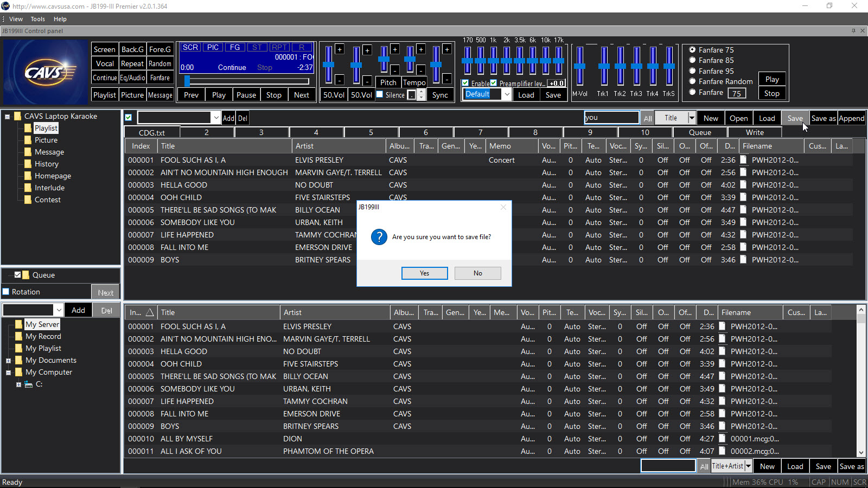
Task: Click the song progress seek bar
Action: (x=247, y=81)
